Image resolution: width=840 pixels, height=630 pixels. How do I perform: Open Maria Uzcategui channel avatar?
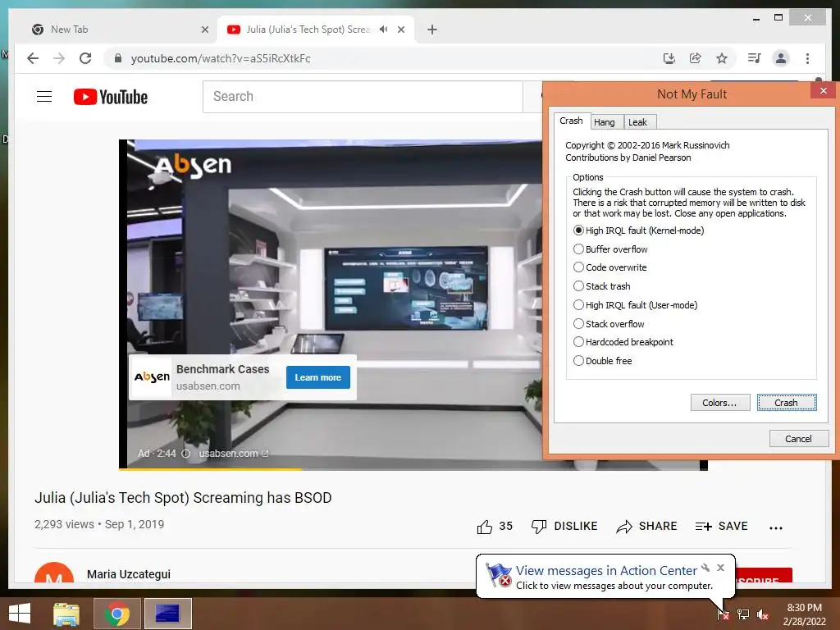click(x=53, y=573)
